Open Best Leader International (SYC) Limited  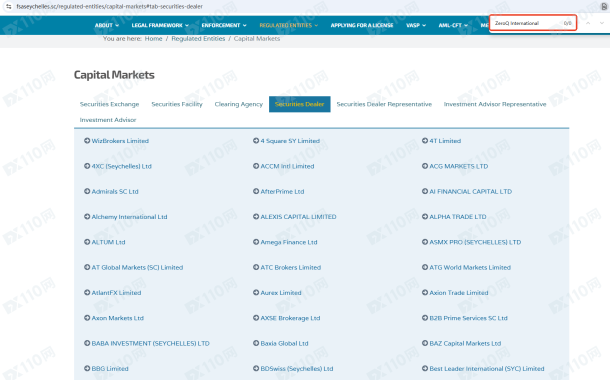tap(487, 368)
